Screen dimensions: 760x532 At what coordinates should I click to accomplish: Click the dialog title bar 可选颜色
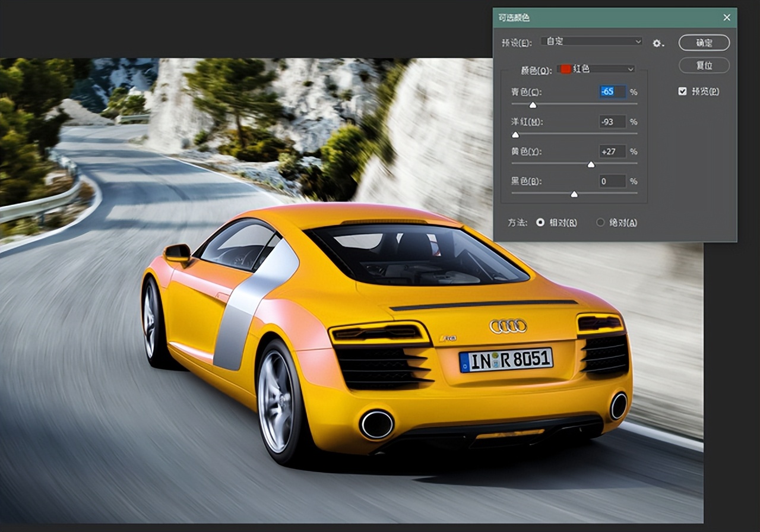594,18
